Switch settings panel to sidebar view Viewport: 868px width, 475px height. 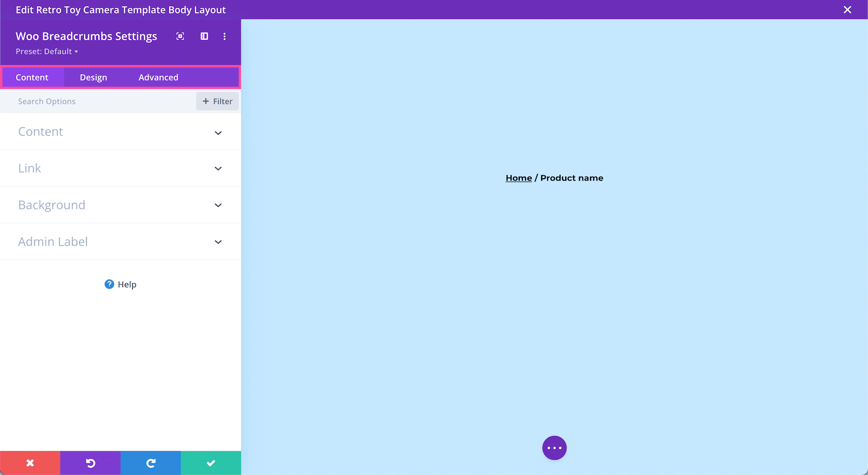(x=204, y=36)
